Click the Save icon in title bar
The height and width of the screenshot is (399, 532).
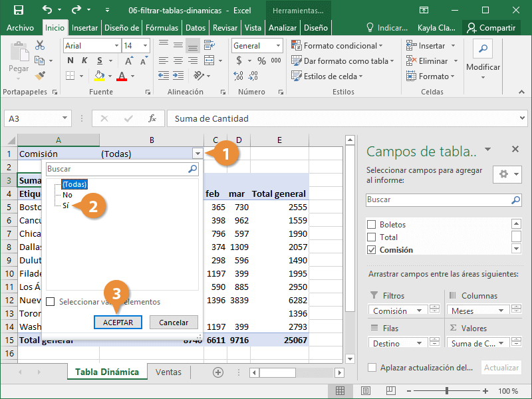tap(19, 10)
